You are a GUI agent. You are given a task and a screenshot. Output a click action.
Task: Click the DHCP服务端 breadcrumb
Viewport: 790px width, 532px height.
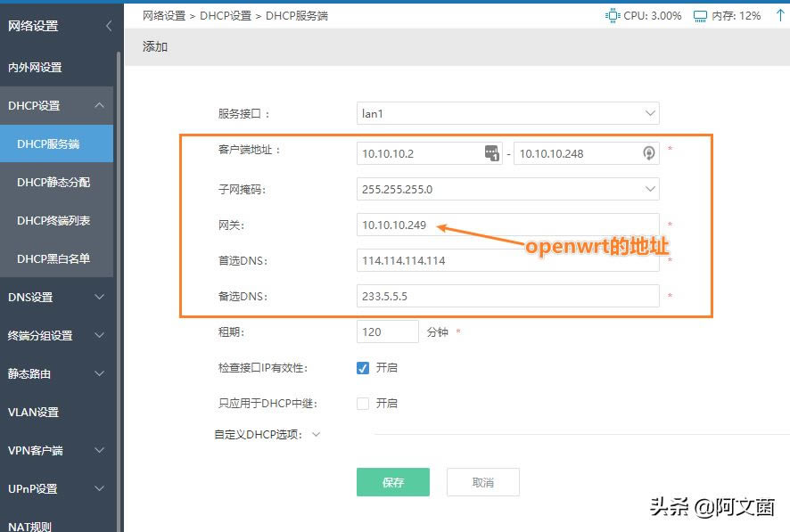(x=297, y=16)
